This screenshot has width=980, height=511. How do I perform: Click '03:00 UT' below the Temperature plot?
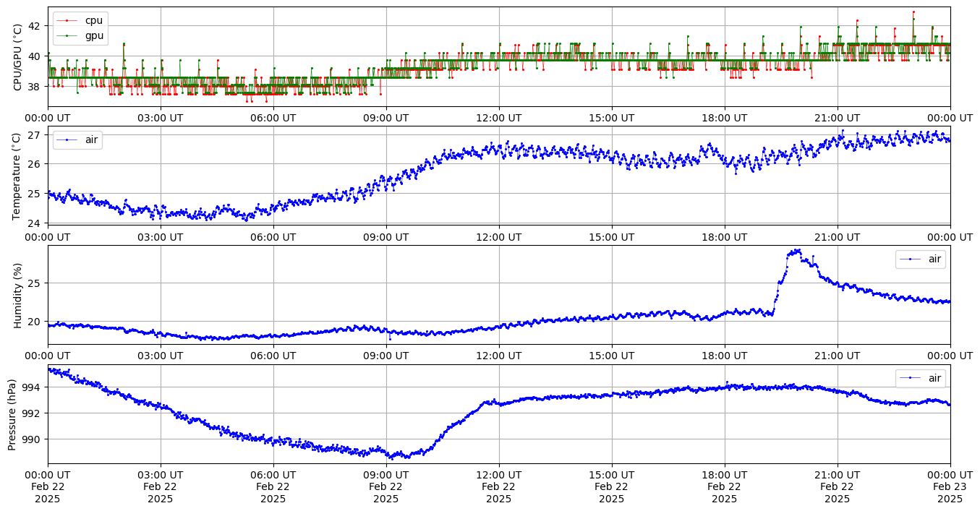pyautogui.click(x=161, y=237)
